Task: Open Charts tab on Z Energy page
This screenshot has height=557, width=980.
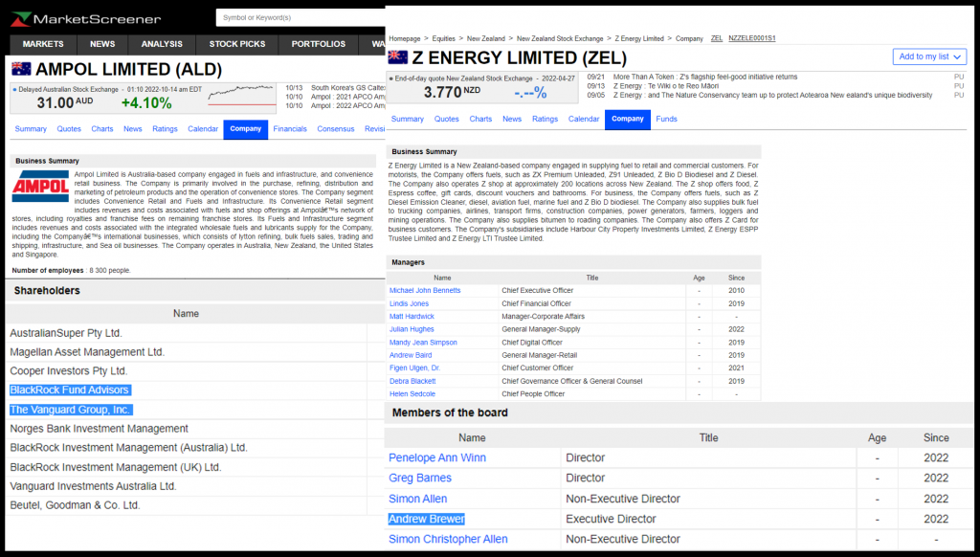Action: click(x=480, y=119)
